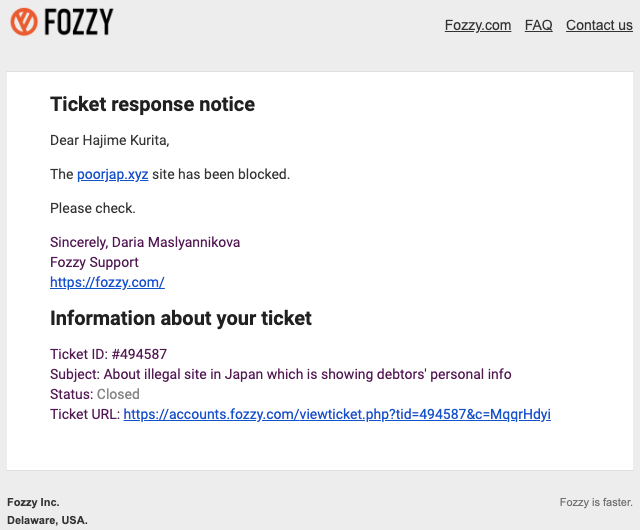Open the Fozzy.com header link
Screen dimensions: 640x530
pyautogui.click(x=478, y=25)
